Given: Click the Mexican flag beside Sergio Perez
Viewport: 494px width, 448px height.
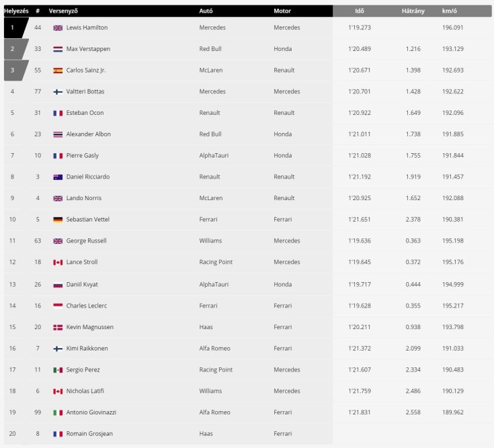Looking at the screenshot, I should coord(58,370).
